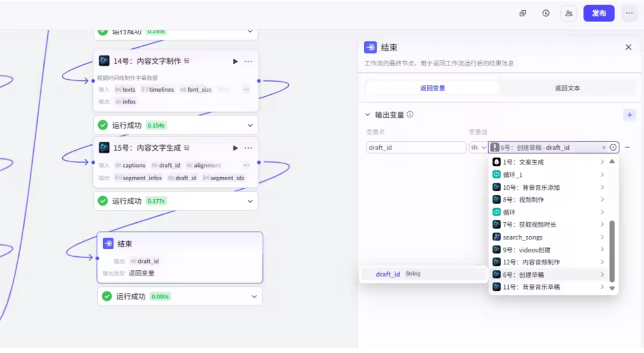Open the collaborators icon beside the publish button
The width and height of the screenshot is (644, 353).
coord(569,13)
